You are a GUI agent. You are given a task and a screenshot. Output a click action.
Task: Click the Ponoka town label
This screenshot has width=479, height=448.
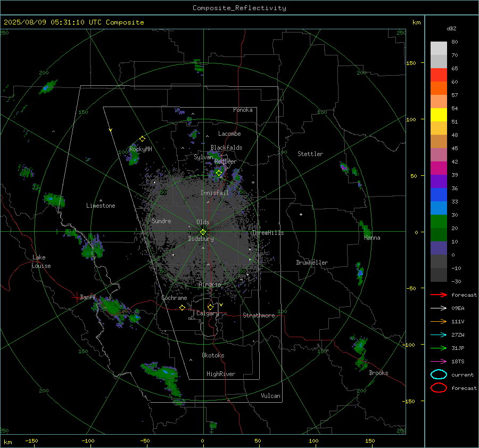243,110
